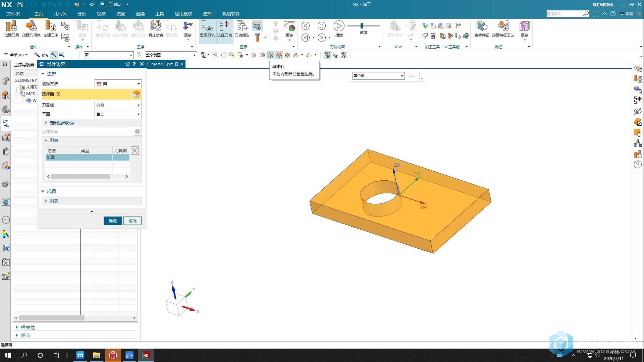Open the Home (主页) ribbon tab

pos(39,14)
